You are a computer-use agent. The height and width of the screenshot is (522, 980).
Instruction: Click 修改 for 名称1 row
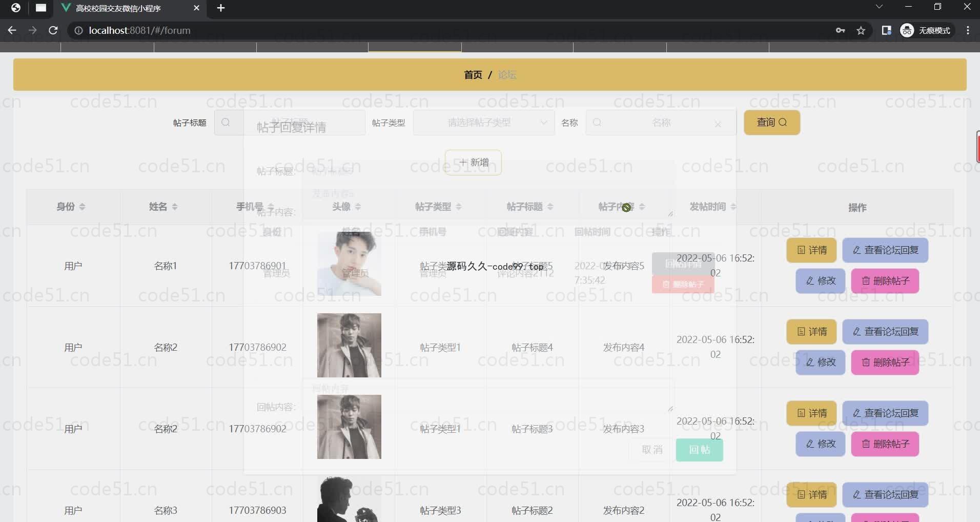[821, 281]
